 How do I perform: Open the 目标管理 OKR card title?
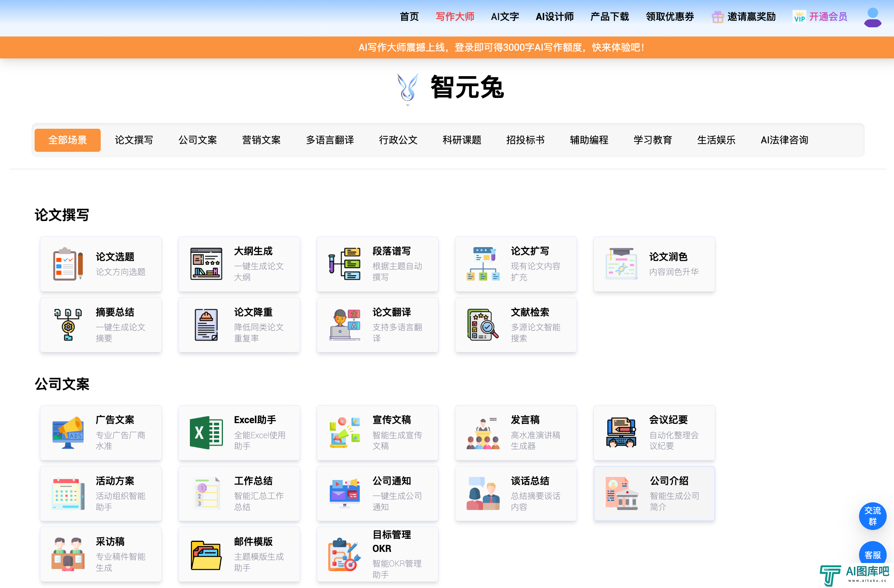392,542
